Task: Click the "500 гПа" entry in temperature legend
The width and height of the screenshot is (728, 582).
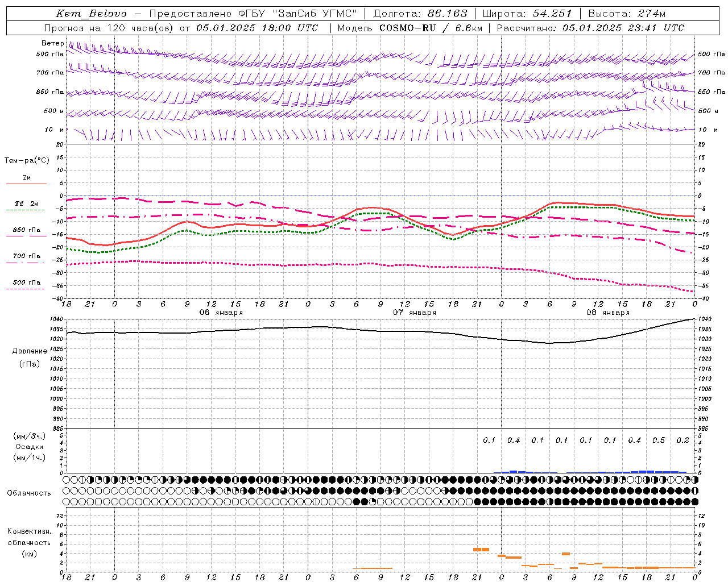Action: click(x=27, y=282)
